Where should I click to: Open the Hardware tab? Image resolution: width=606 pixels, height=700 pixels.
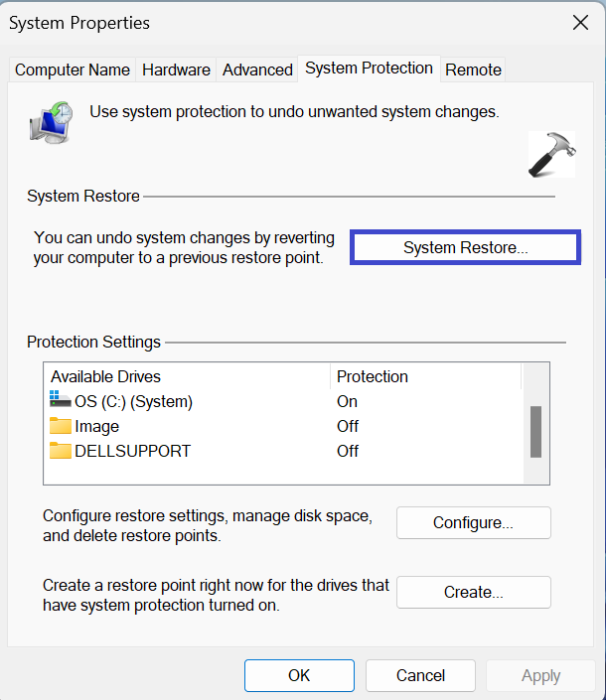click(x=176, y=70)
